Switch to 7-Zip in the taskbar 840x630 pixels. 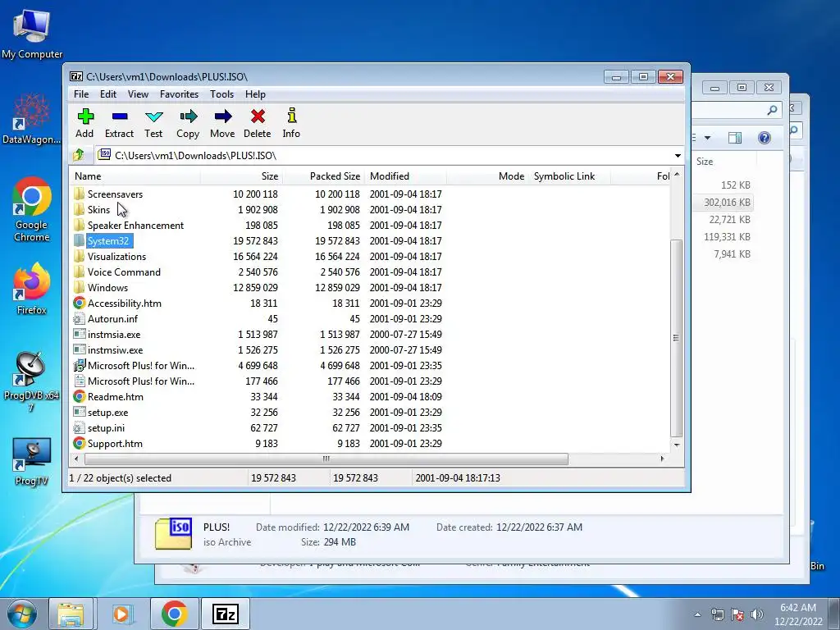[x=226, y=614]
